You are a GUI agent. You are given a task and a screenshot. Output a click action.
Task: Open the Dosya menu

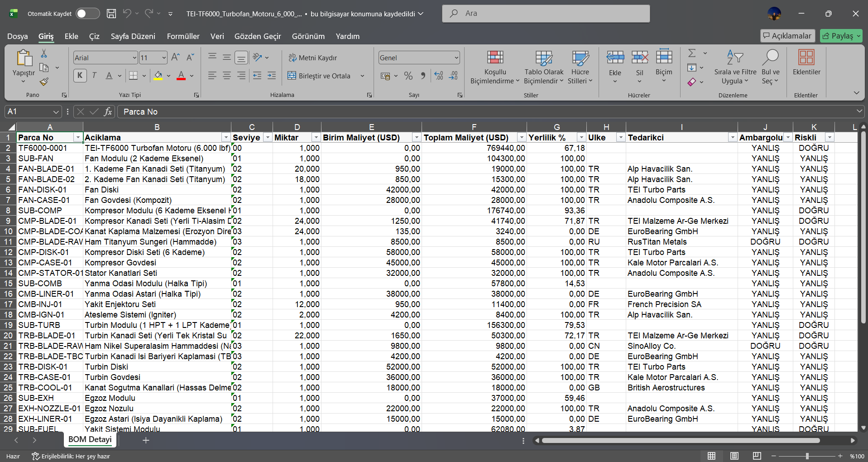pyautogui.click(x=18, y=36)
